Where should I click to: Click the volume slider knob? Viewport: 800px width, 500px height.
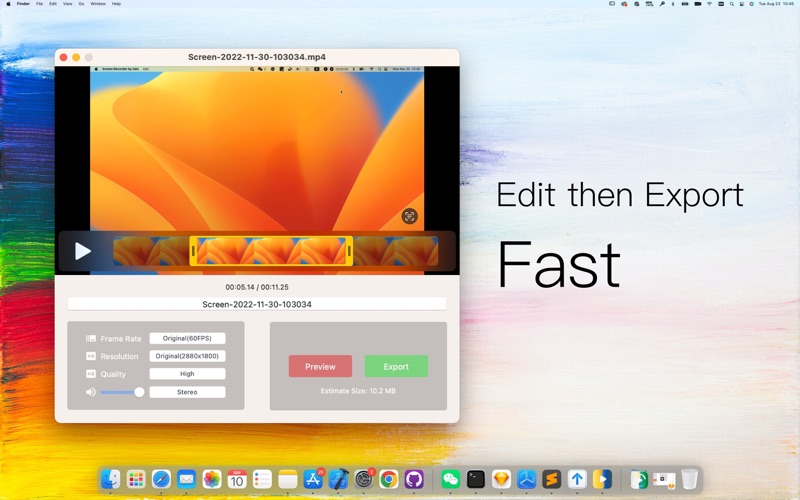(139, 392)
